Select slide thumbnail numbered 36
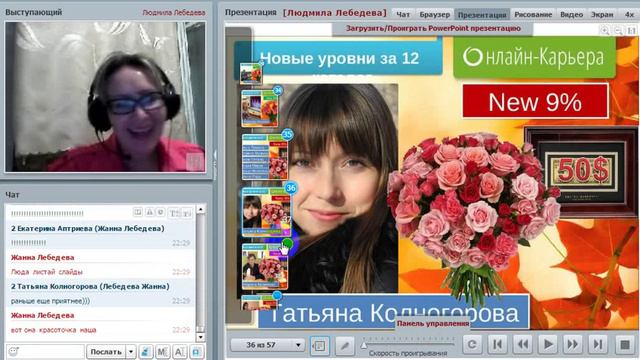The height and width of the screenshot is (360, 640). 267,212
